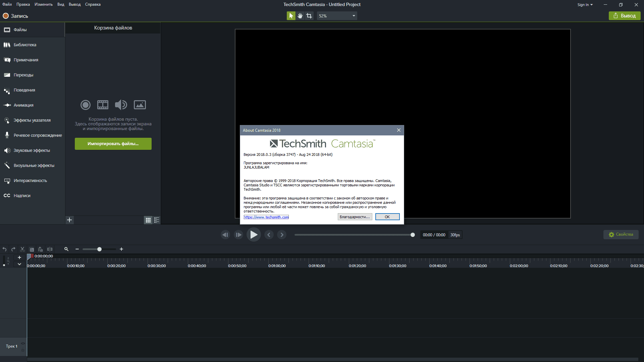Image resolution: width=644 pixels, height=362 pixels.
Task: Click the next frame step-forward button
Action: click(x=238, y=235)
